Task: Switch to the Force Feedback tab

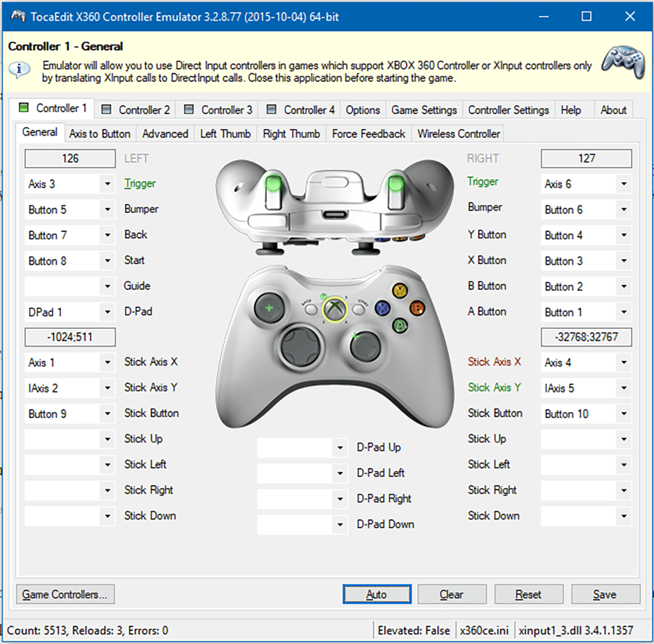Action: pyautogui.click(x=368, y=134)
